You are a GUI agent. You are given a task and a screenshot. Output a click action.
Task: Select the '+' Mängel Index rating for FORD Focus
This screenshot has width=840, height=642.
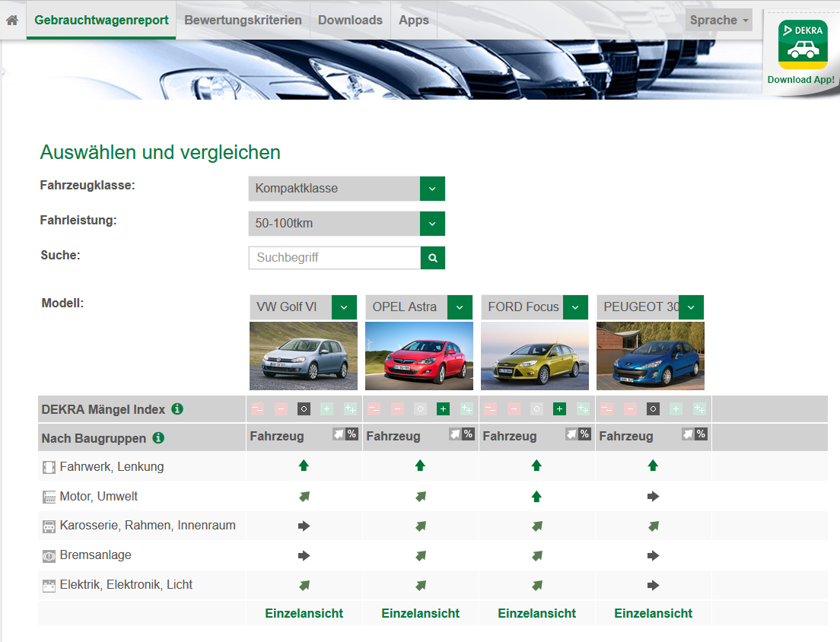click(x=559, y=408)
